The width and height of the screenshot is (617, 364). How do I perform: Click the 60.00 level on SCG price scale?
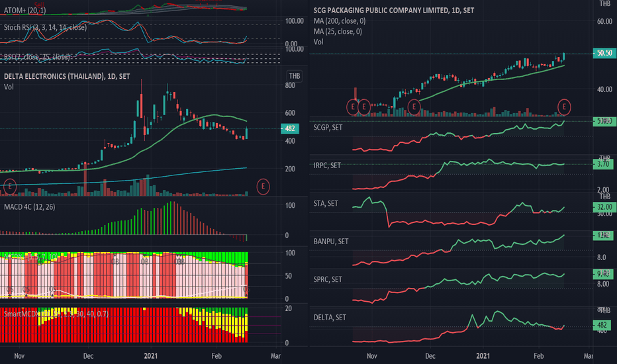[604, 21]
